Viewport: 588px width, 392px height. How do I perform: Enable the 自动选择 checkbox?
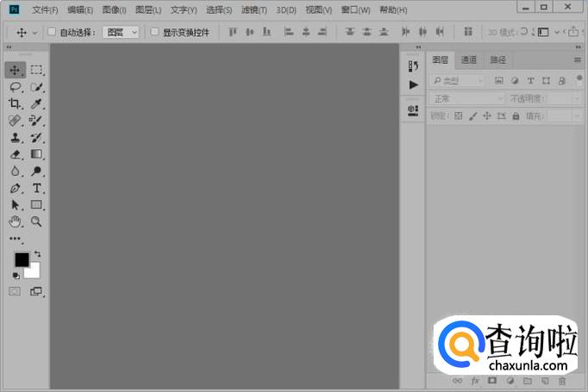tap(52, 32)
